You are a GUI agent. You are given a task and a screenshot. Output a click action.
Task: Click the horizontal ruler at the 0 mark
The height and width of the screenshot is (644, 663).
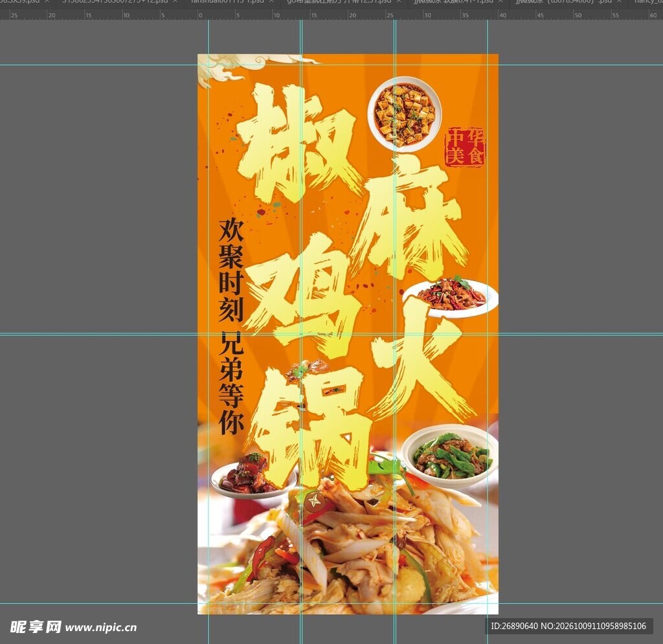click(200, 16)
